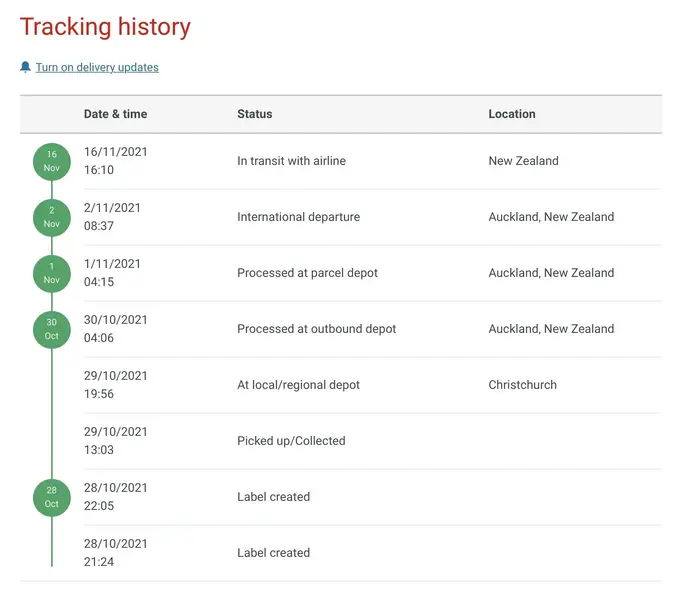
Task: Click Label created entry at 21:24
Action: click(274, 552)
